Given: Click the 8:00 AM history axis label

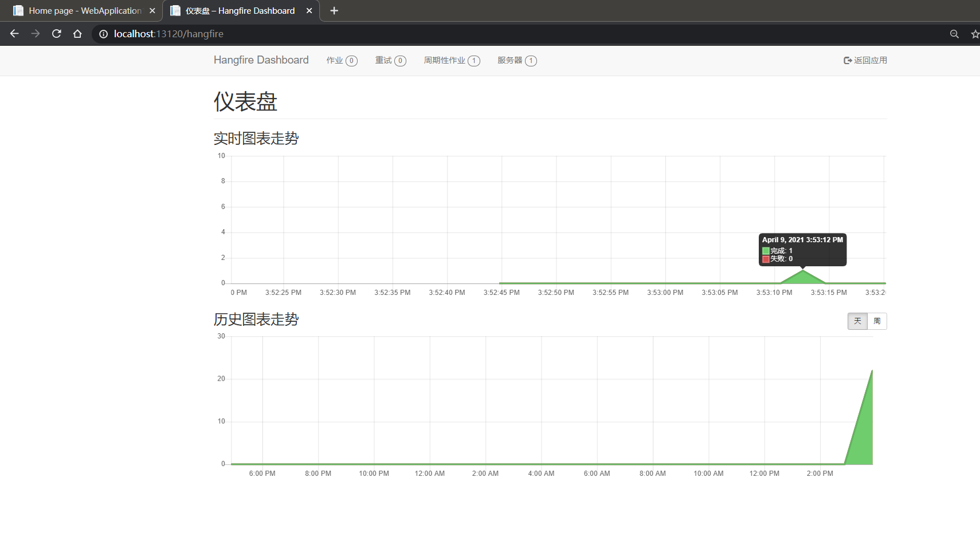Looking at the screenshot, I should pyautogui.click(x=653, y=474).
